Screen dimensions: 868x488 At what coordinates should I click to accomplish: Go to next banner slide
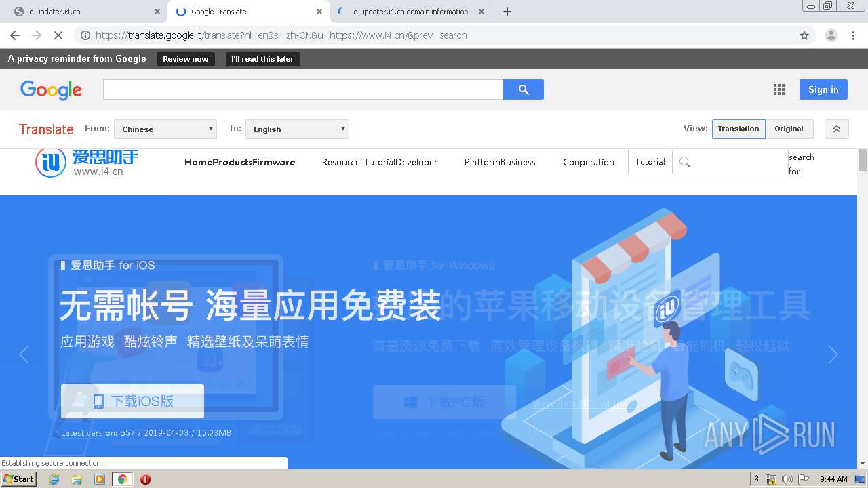coord(833,354)
